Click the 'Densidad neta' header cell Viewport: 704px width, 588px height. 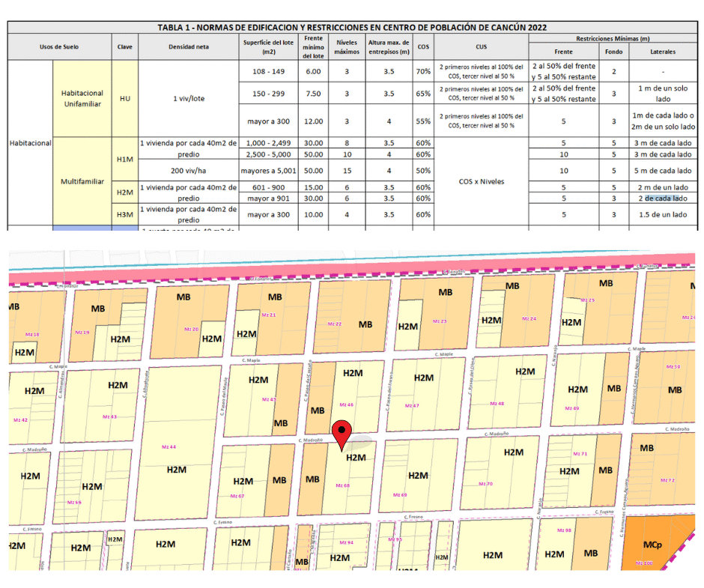[189, 46]
